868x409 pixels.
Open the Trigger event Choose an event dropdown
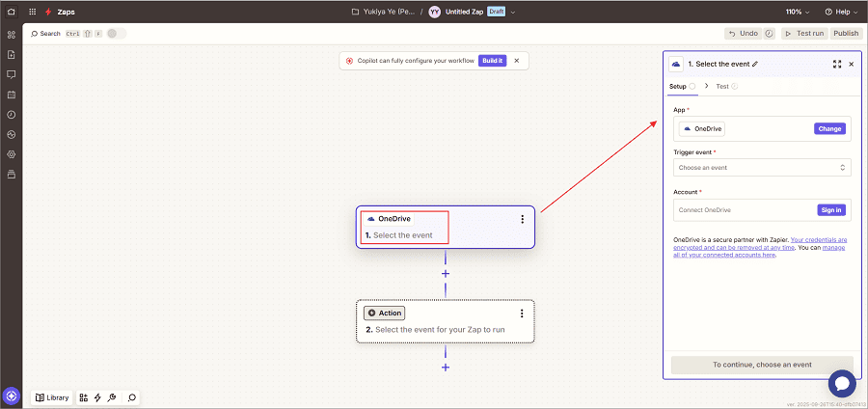762,167
